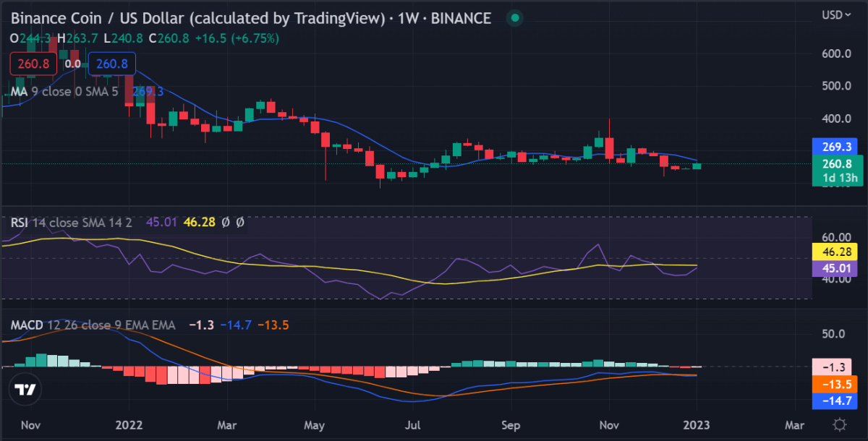Click the 46.28 value in RSI legend

point(199,223)
